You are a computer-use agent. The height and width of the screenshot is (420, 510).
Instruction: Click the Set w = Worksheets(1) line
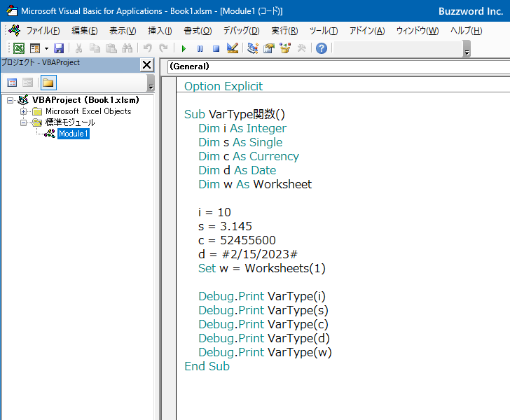click(x=262, y=268)
